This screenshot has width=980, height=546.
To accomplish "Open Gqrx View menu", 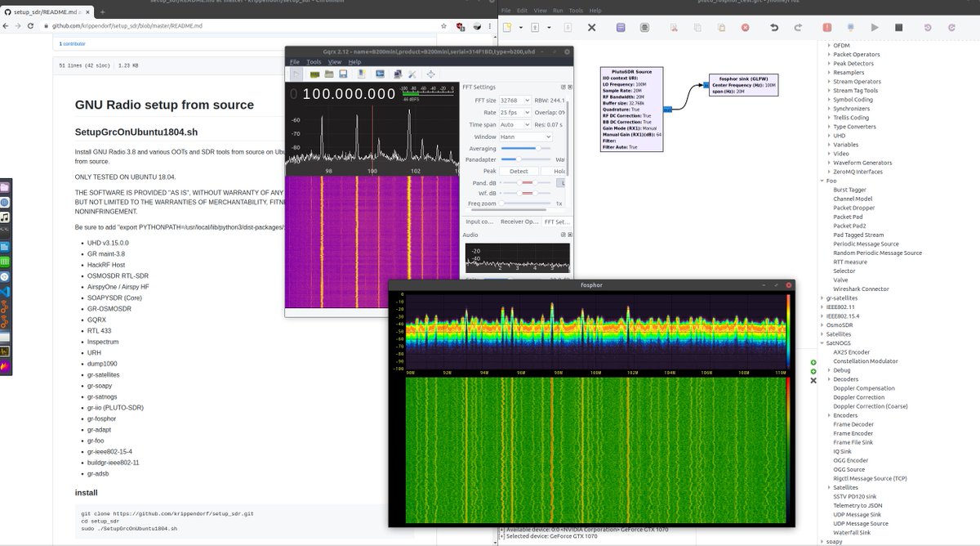I will pos(335,62).
